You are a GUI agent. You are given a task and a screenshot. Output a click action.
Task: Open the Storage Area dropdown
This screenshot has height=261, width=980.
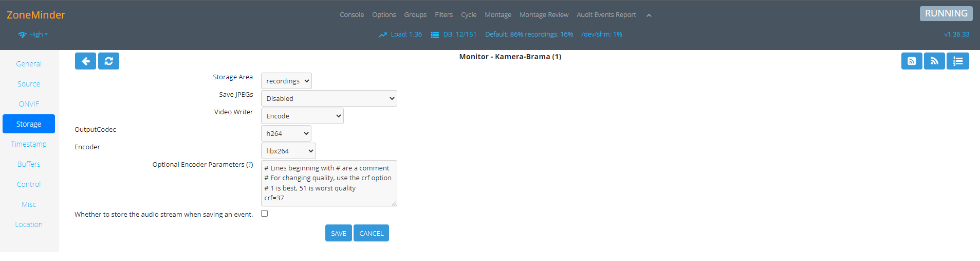[286, 81]
